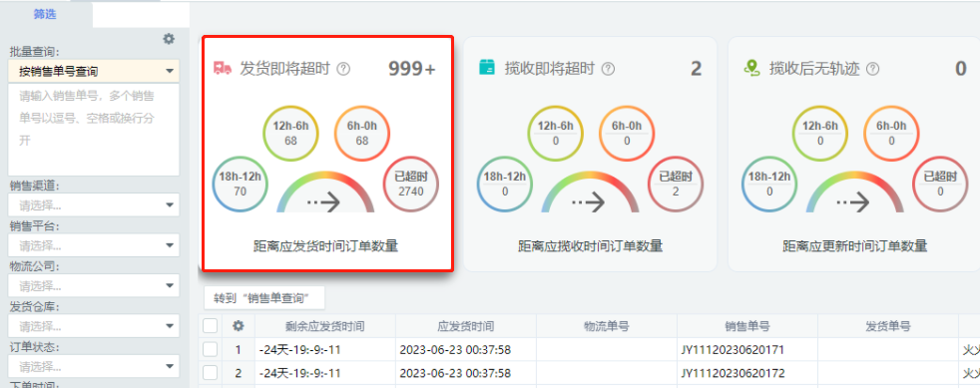Screen dimensions: 980x388
Task: Expand the 物流公司 dropdown
Action: 94,285
